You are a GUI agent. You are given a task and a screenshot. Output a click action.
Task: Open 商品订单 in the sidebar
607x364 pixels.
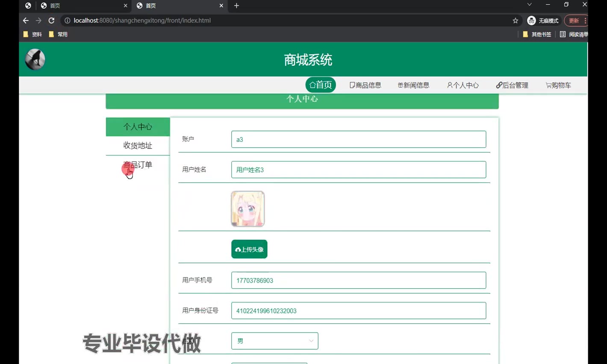pyautogui.click(x=138, y=165)
